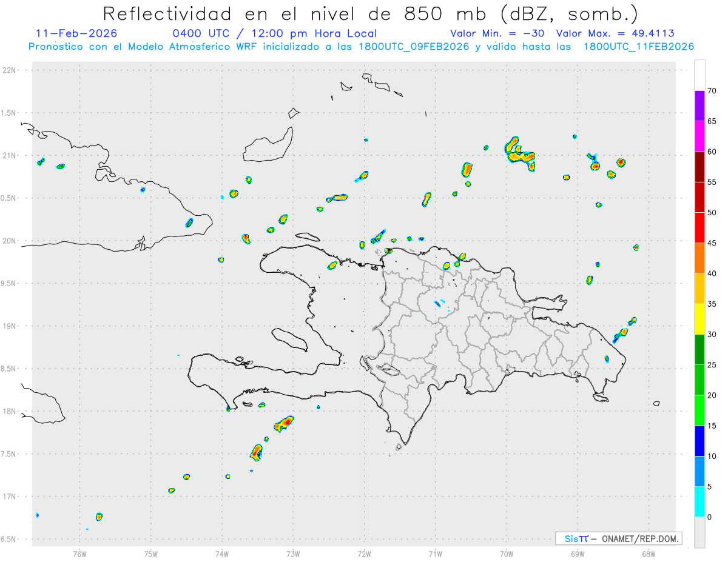
Task: Select the yellow 30–35 dBZ colorbar segment
Action: (699, 319)
